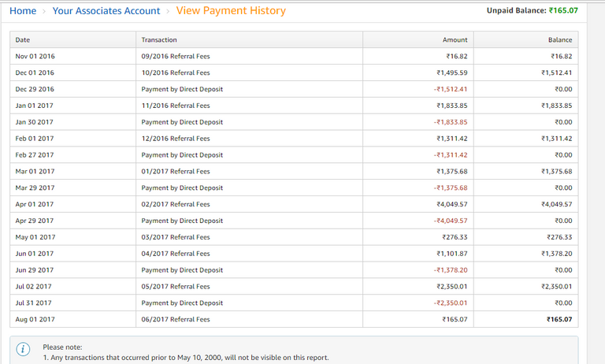Click the Jul 31 2017 Direct Deposit payment
Image resolution: width=605 pixels, height=364 pixels.
pyautogui.click(x=182, y=303)
